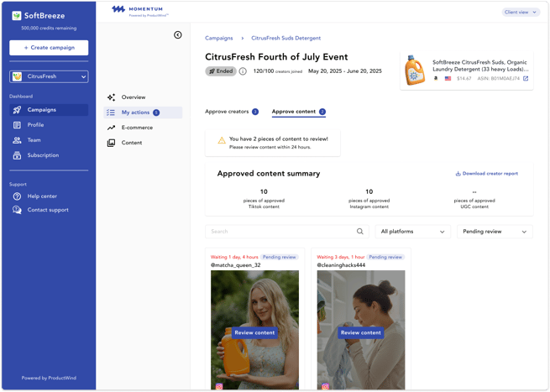
Task: Review content for @matcha_queen_32
Action: 254,332
